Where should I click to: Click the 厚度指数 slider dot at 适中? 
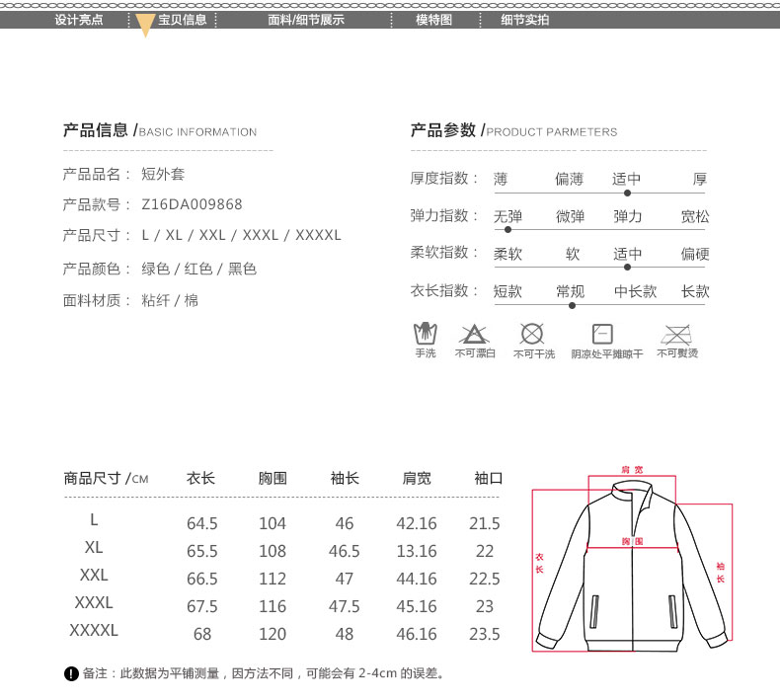point(627,194)
